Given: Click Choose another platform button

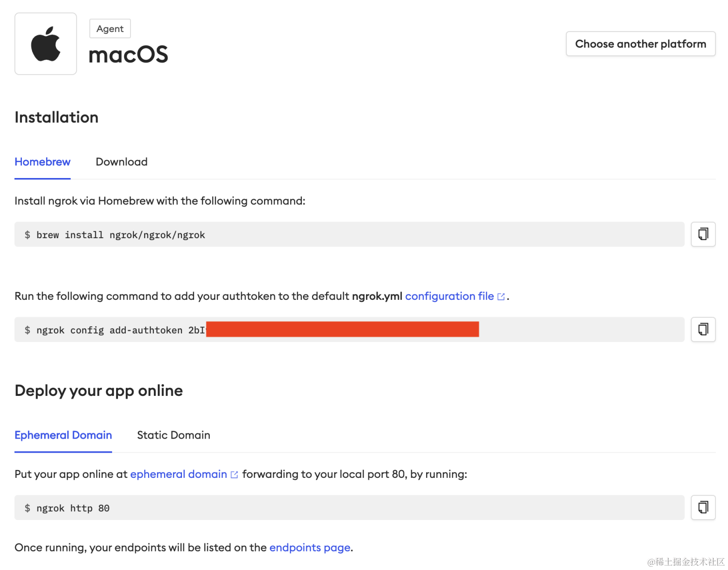Looking at the screenshot, I should tap(641, 44).
